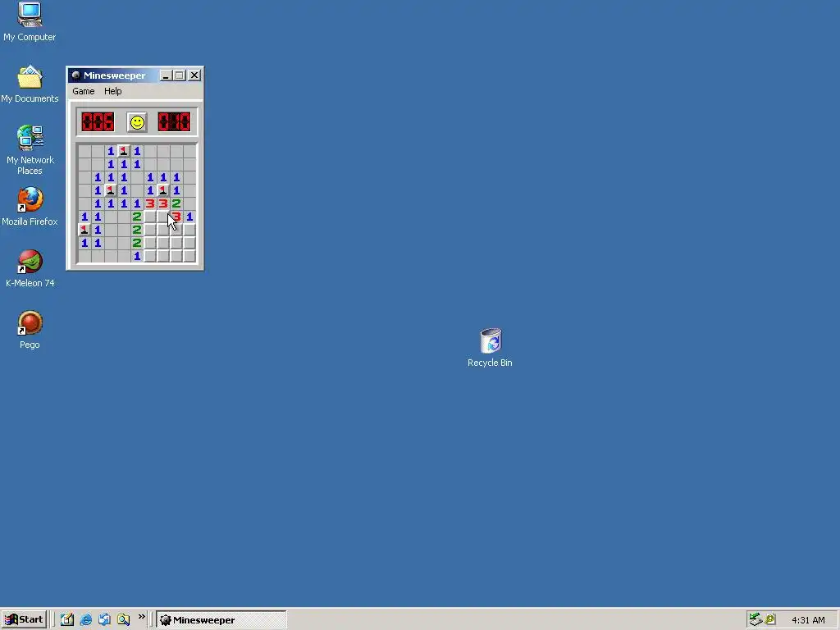
Task: Uncover the bottom-right corner cell
Action: pyautogui.click(x=189, y=256)
